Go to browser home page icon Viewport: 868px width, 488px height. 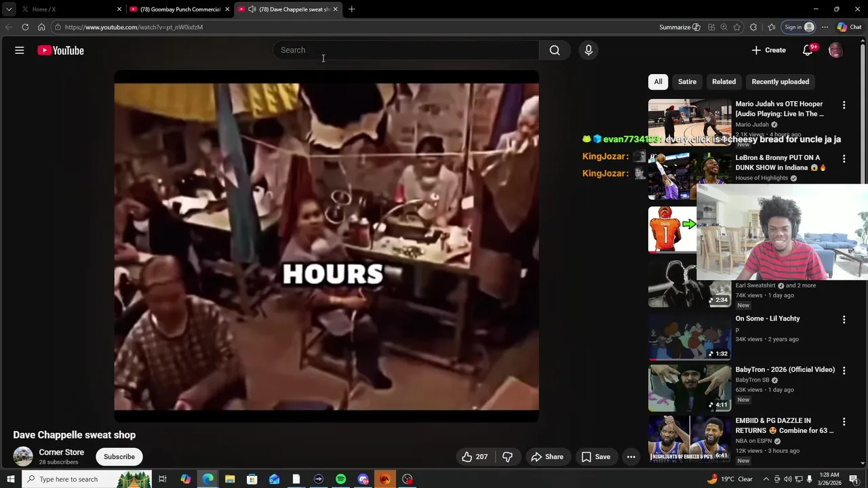point(41,27)
